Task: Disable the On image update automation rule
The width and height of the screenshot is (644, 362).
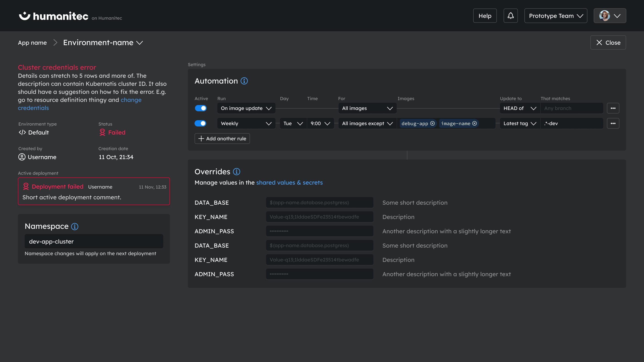Action: 201,108
